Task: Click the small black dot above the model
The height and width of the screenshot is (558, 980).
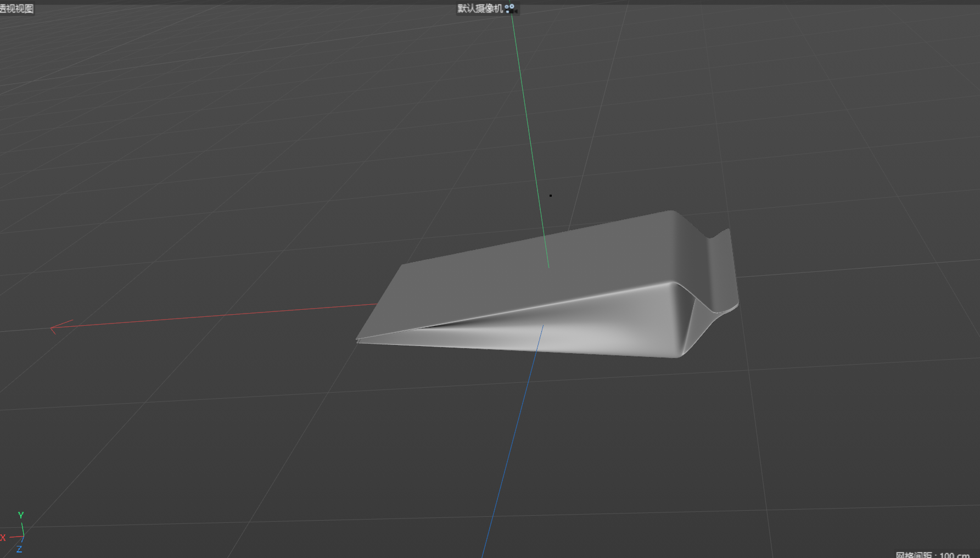Action: (x=551, y=196)
